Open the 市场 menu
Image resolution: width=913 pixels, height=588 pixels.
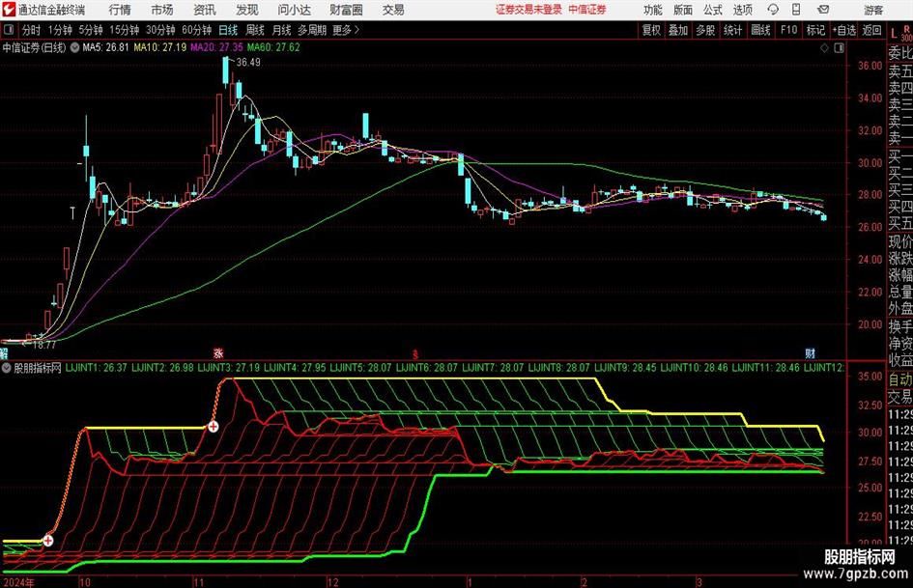162,10
